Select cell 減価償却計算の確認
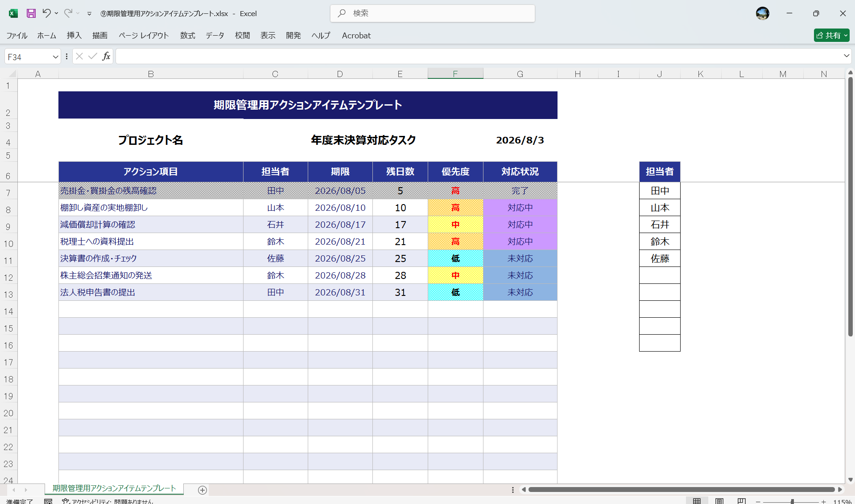Viewport: 855px width, 504px height. [151, 225]
